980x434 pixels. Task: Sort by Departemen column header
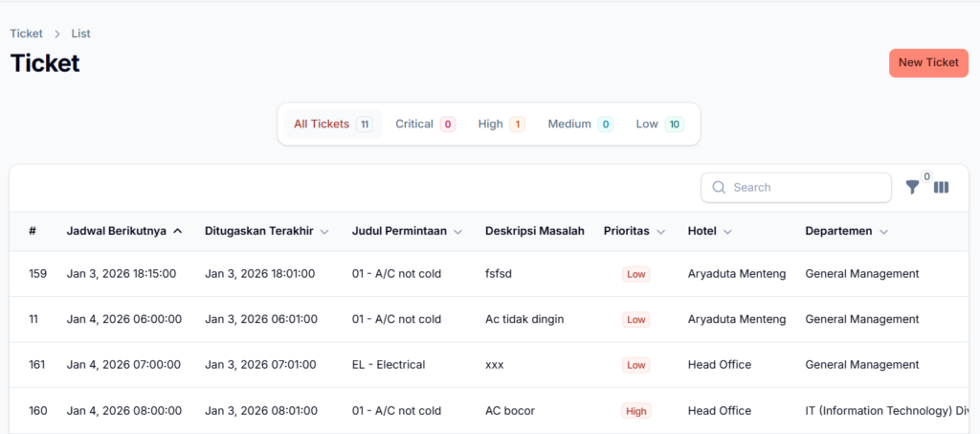coord(846,231)
